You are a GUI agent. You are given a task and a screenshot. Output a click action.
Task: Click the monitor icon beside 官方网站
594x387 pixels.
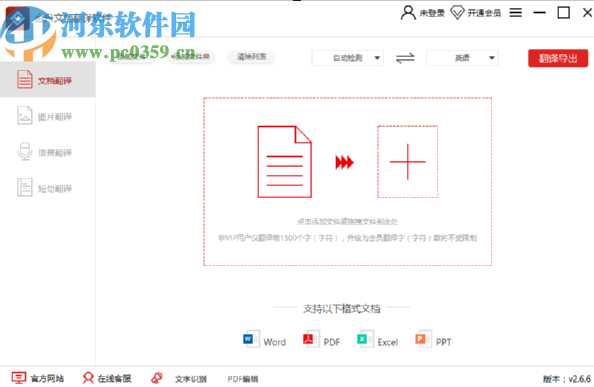[x=19, y=378]
